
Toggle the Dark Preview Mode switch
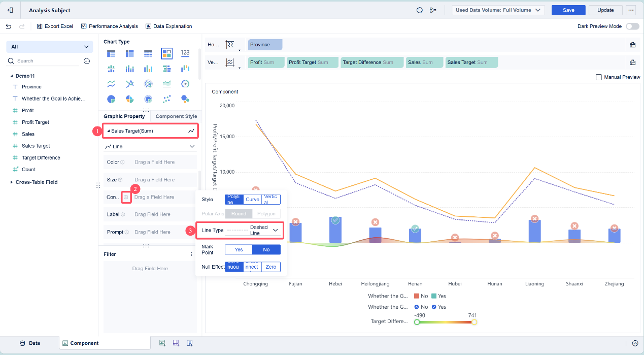(x=632, y=26)
